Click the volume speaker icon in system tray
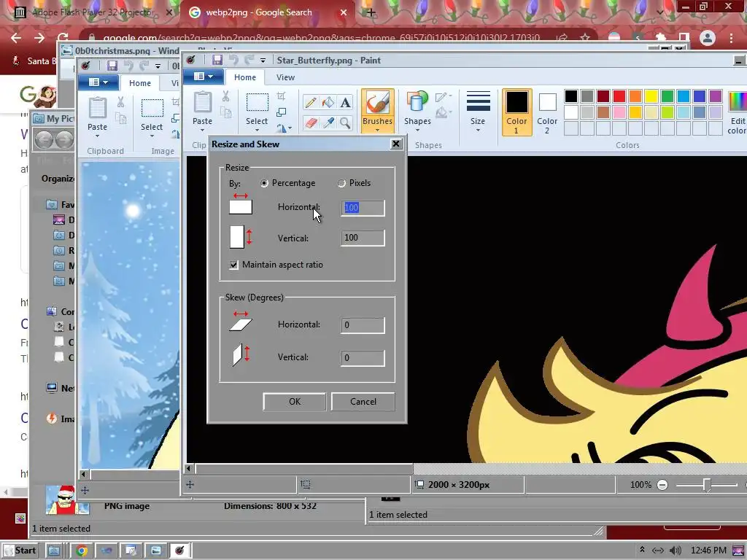The image size is (747, 560). tap(675, 551)
